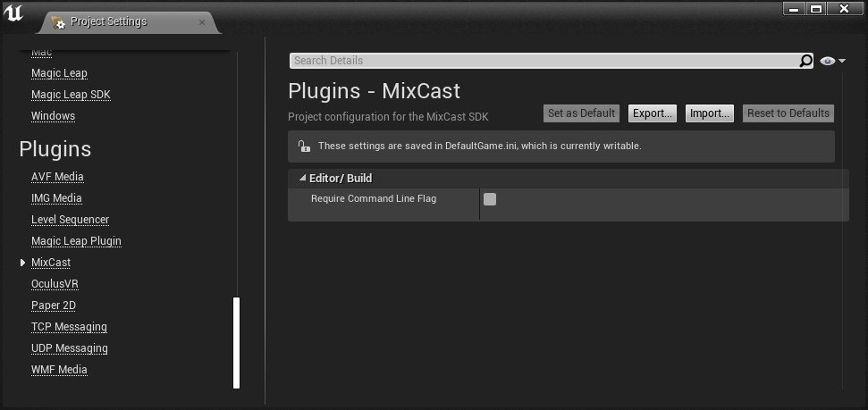This screenshot has width=868, height=410.
Task: Open Magic Leap SDK settings
Action: click(x=71, y=95)
